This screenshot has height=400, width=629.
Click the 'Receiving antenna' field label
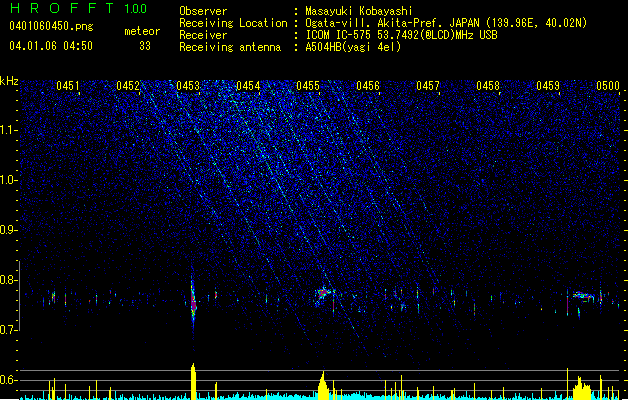point(230,47)
